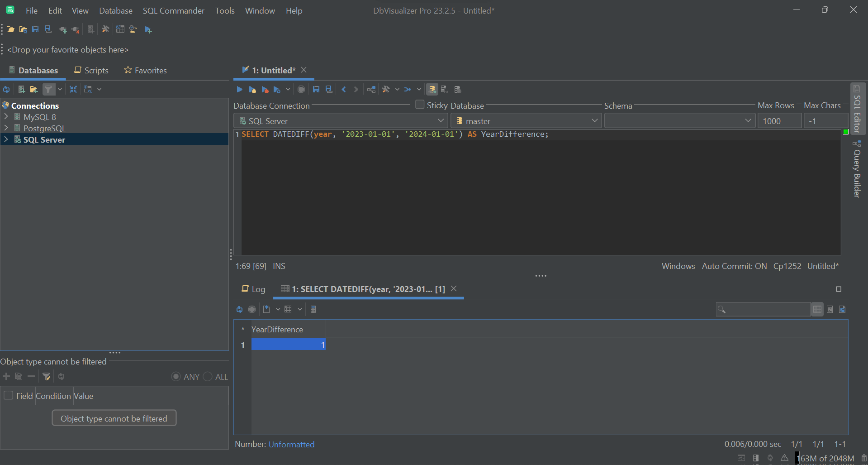Click the Save As icon in SQL editor toolbar
Screen dimensions: 868x465
pos(329,89)
